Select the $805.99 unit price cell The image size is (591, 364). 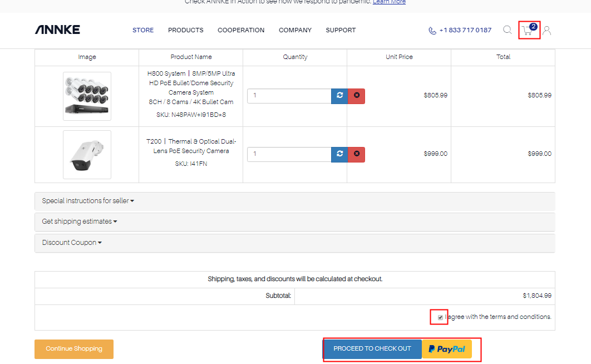[435, 95]
